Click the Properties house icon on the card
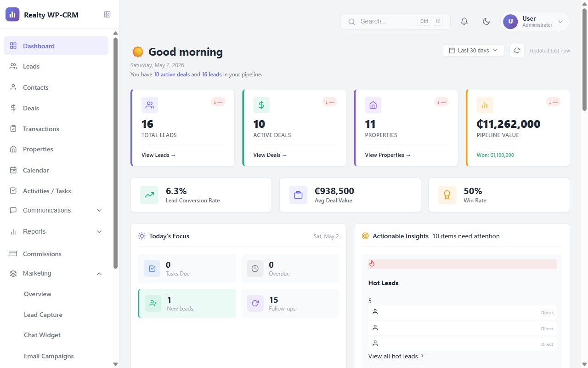This screenshot has height=368, width=588. coord(373,105)
